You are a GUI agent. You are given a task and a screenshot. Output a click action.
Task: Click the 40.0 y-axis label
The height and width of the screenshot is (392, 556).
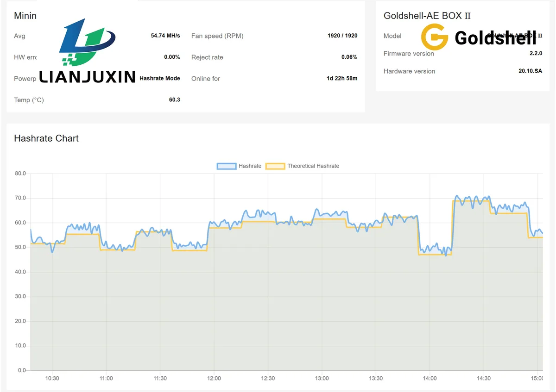pyautogui.click(x=20, y=272)
